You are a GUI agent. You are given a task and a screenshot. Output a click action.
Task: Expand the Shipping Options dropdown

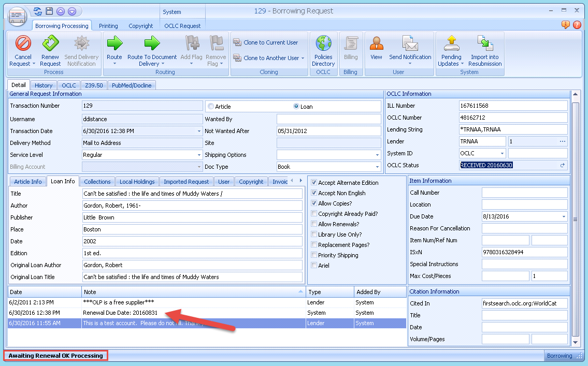point(378,155)
